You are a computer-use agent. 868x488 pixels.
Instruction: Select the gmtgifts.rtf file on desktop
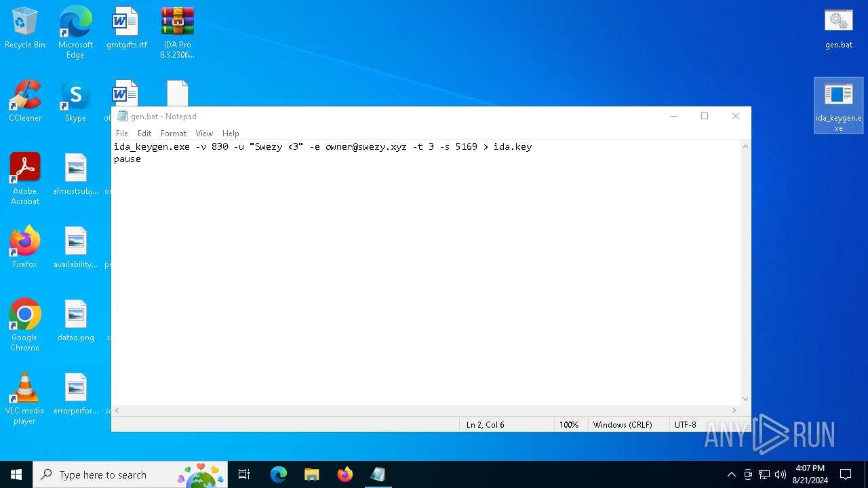(x=127, y=28)
